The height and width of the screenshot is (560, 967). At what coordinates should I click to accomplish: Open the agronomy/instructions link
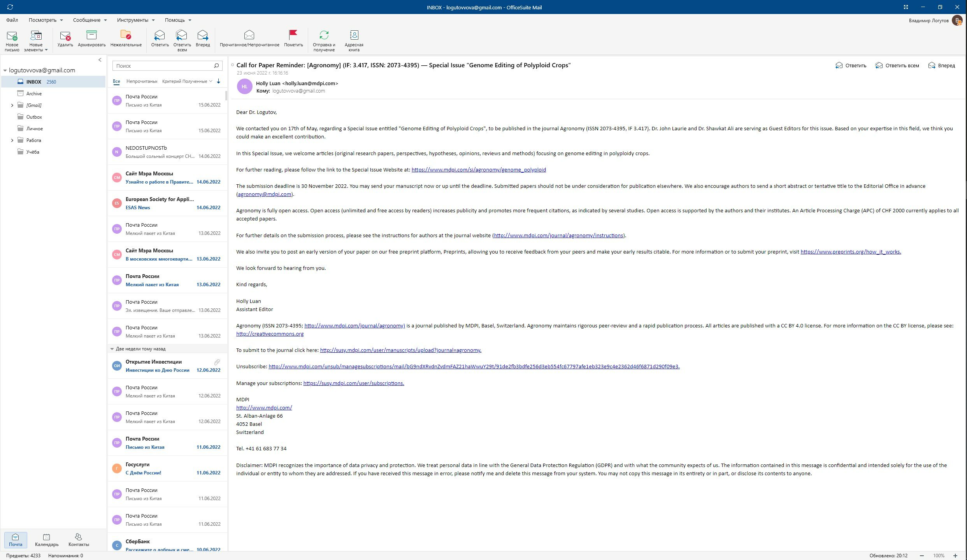pos(558,235)
